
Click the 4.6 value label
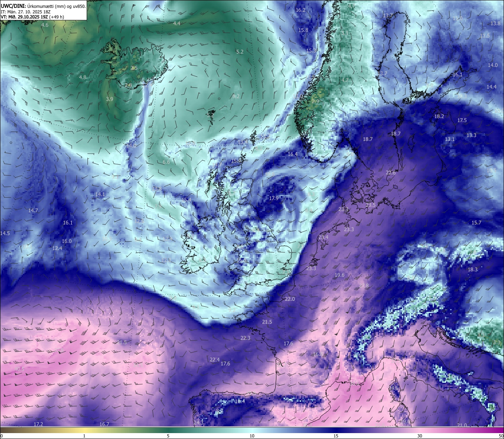[x=44, y=25]
